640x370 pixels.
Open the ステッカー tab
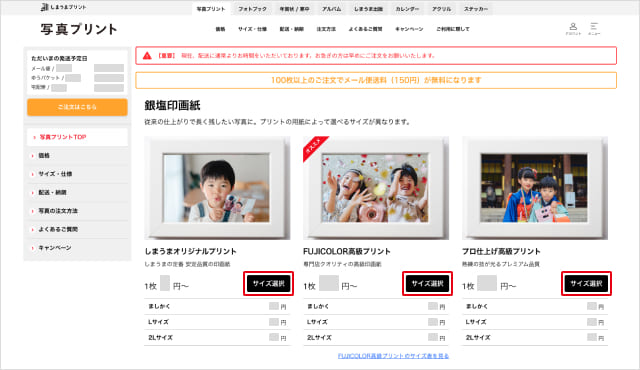point(476,9)
